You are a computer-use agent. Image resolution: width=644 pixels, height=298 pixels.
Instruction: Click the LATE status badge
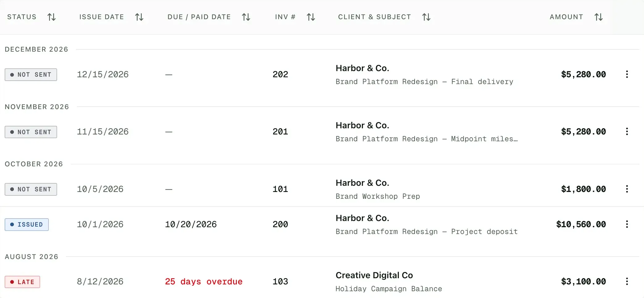22,282
